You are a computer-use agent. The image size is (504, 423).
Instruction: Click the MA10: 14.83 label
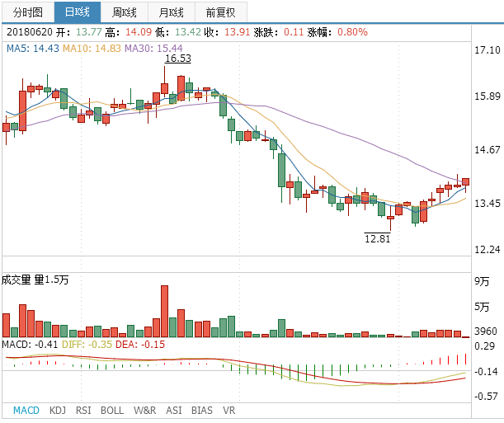(92, 48)
